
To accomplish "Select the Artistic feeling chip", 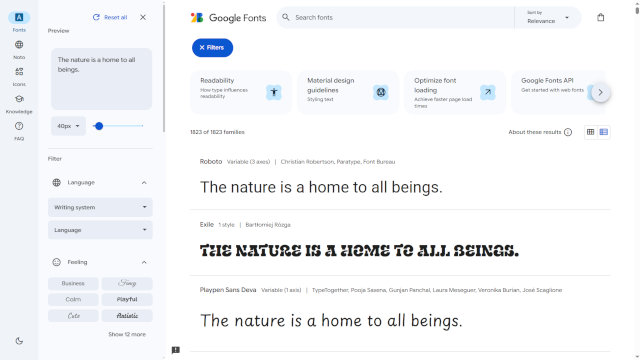I will [x=127, y=316].
